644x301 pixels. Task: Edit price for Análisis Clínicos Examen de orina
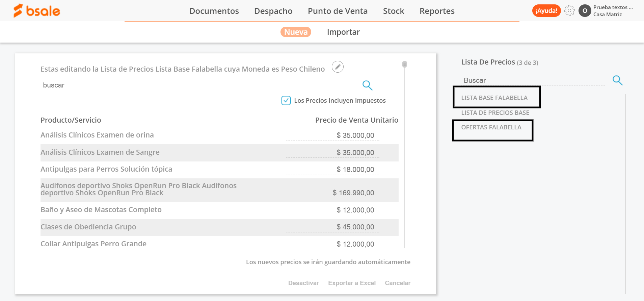[332, 135]
